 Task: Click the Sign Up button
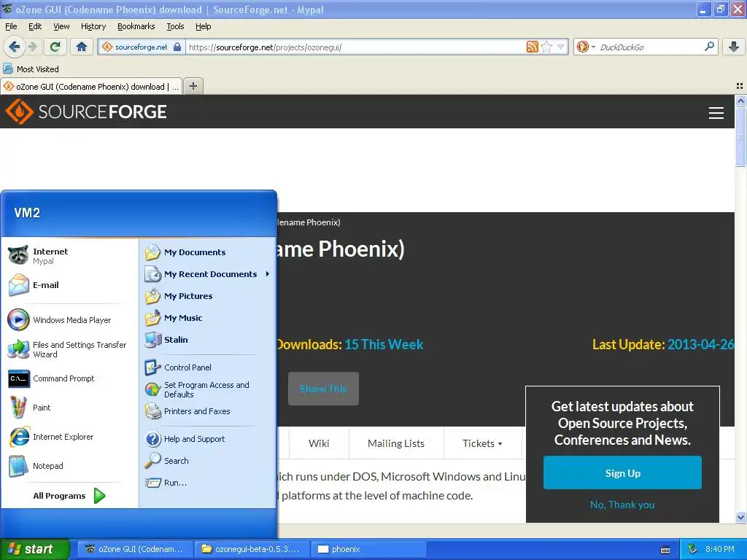coord(622,472)
